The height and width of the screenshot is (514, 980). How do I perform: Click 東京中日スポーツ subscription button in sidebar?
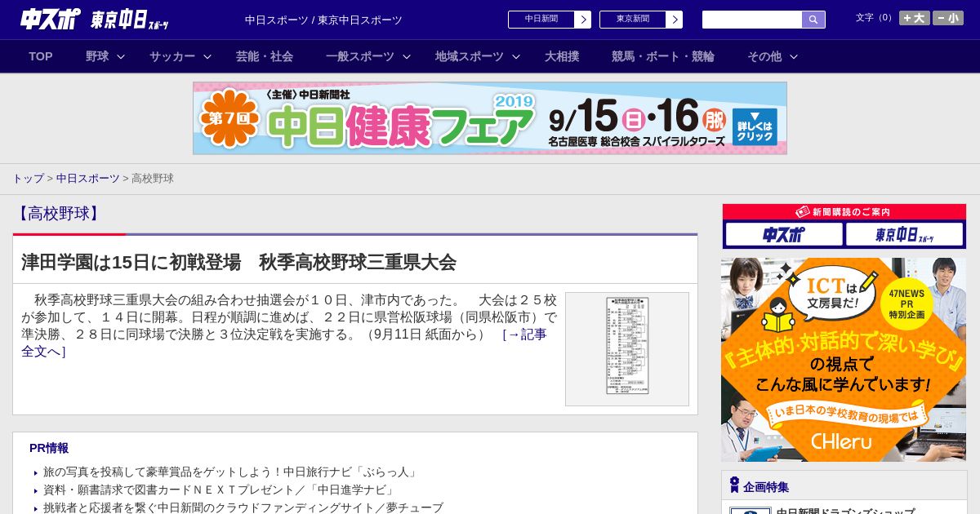click(905, 235)
